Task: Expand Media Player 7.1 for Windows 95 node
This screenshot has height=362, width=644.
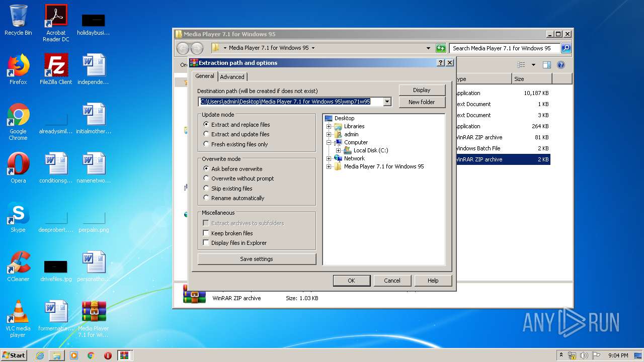Action: point(329,166)
